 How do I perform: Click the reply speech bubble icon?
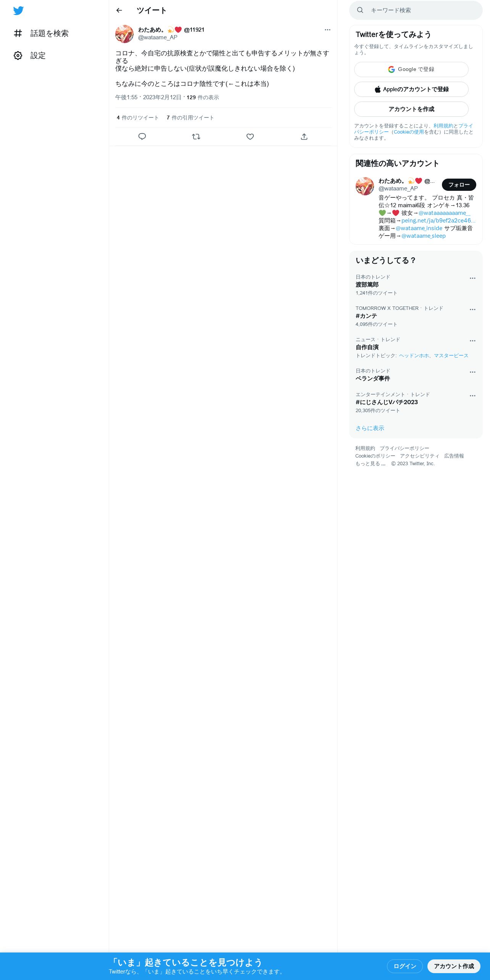pos(142,137)
